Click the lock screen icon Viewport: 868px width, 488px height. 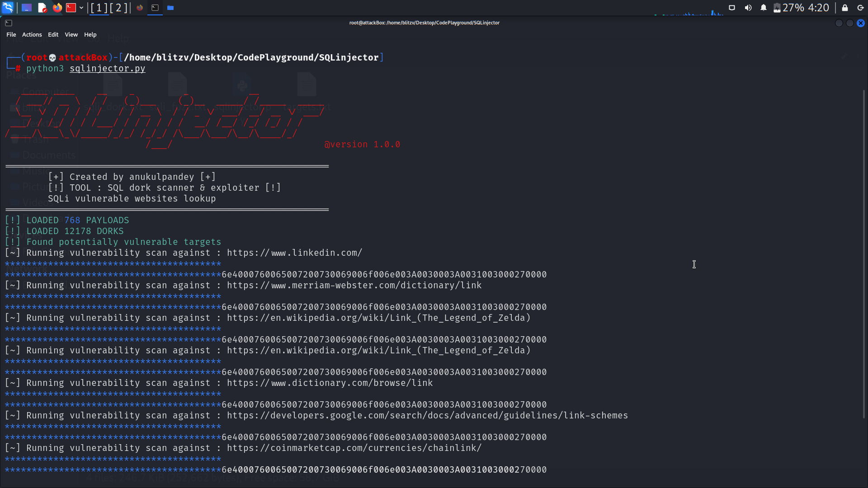(x=844, y=8)
